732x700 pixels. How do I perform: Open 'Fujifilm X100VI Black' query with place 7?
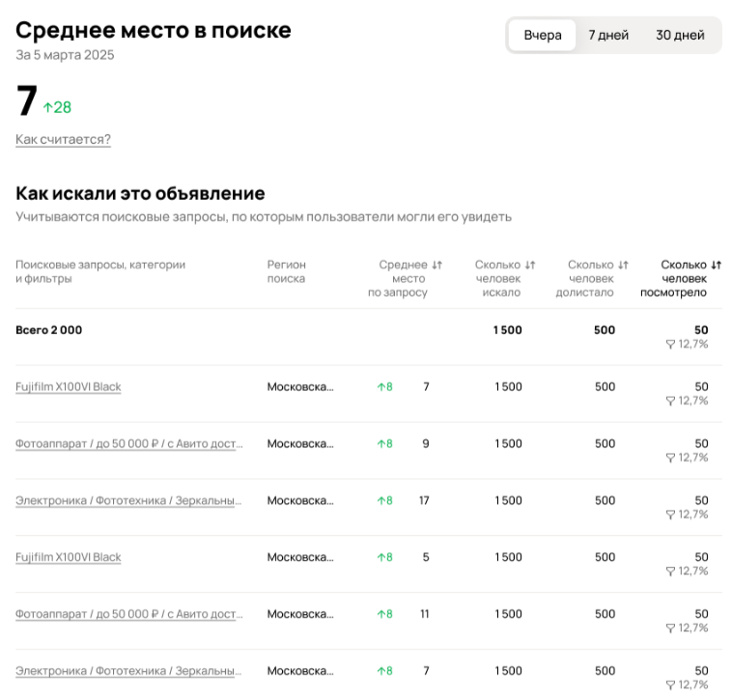coord(69,387)
